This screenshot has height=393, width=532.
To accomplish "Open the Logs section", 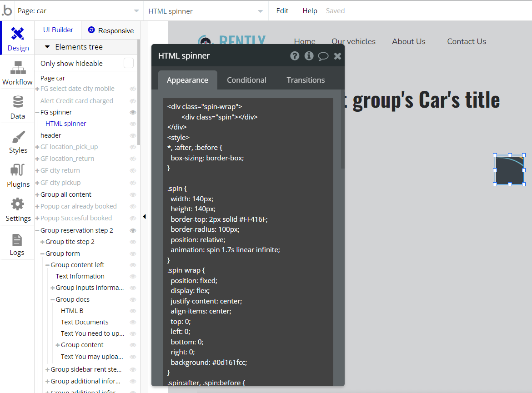I will point(17,244).
